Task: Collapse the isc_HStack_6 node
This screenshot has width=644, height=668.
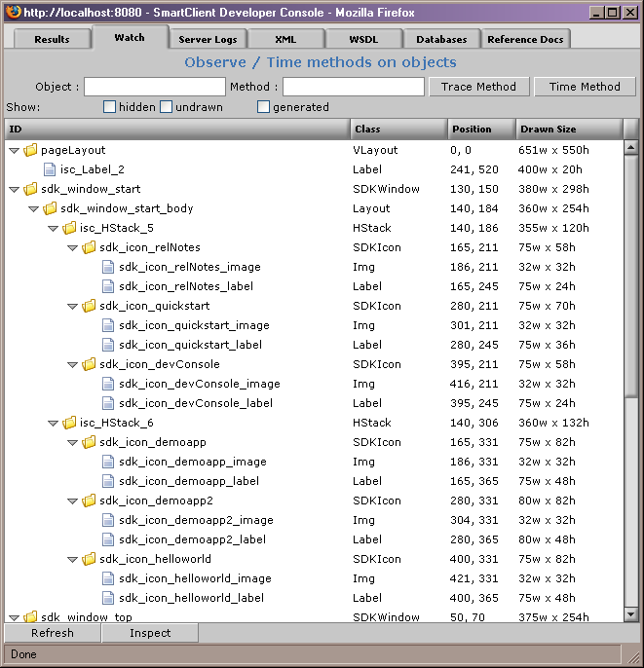Action: [x=54, y=423]
